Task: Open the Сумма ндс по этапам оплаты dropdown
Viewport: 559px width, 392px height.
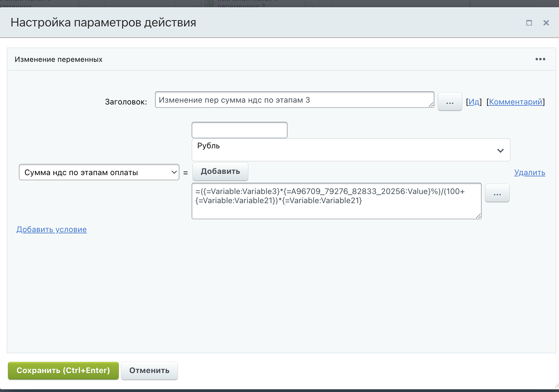Action: (99, 172)
